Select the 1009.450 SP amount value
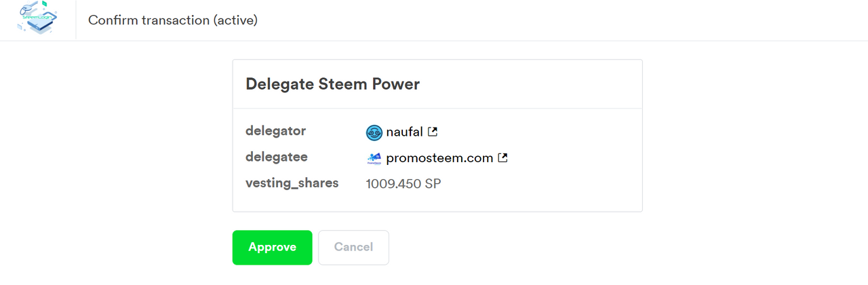This screenshot has height=285, width=868. 403,184
